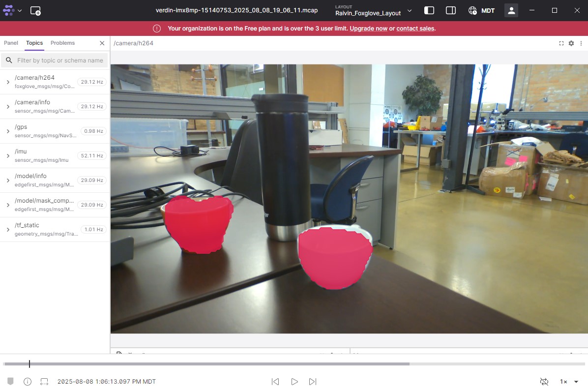Toggle the left sidebar visibility
The image size is (588, 392).
click(x=429, y=10)
